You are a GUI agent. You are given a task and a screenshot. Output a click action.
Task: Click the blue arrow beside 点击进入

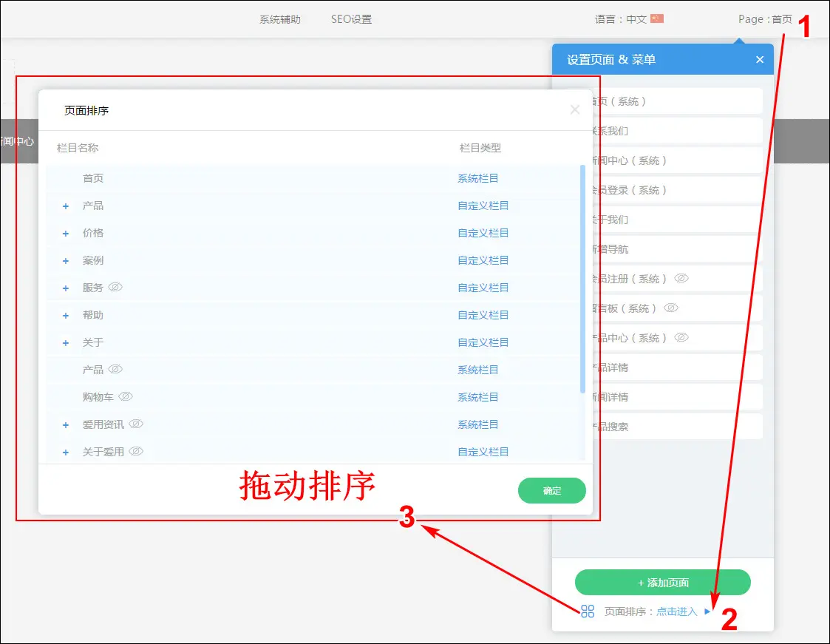click(x=707, y=611)
